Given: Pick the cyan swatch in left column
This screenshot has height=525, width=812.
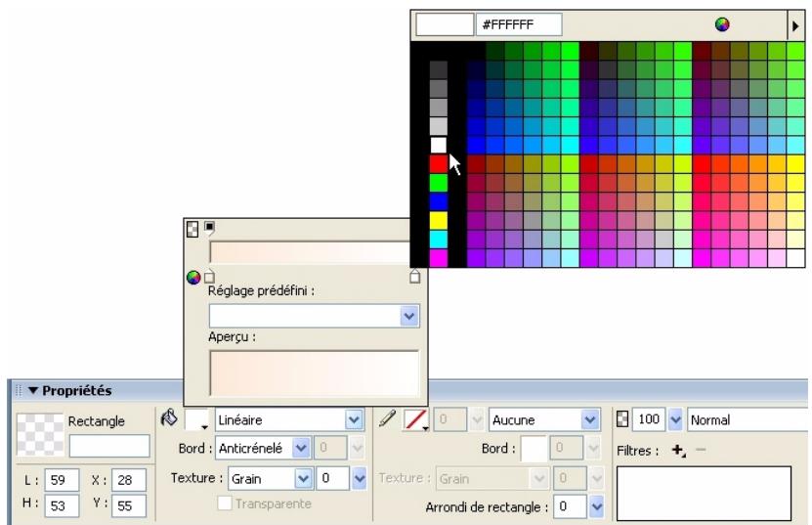Looking at the screenshot, I should [438, 239].
